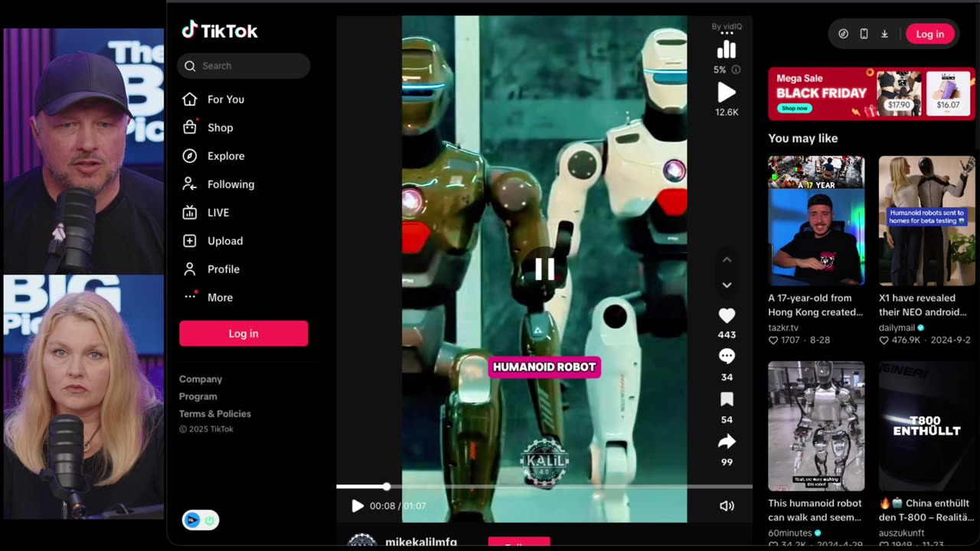Viewport: 980px width, 551px height.
Task: Click the dailymail account link
Action: pos(897,328)
